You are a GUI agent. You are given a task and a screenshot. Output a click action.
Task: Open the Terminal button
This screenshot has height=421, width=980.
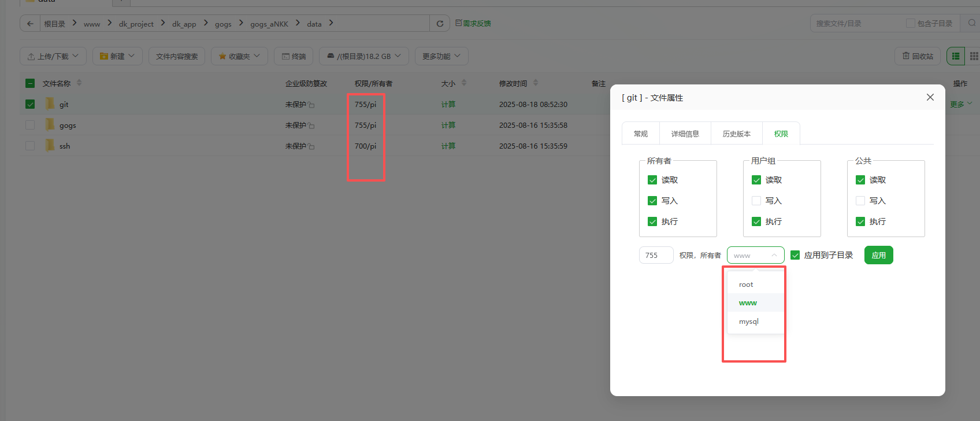tap(294, 56)
